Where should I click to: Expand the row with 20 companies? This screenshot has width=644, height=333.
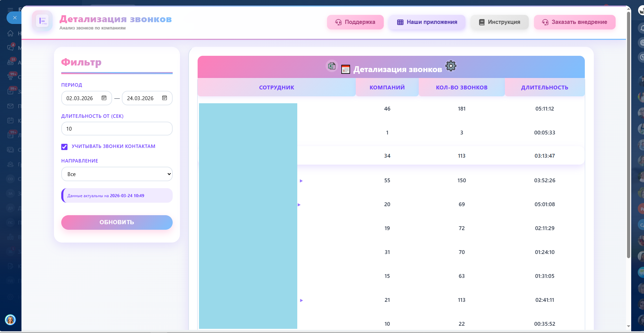tap(299, 205)
